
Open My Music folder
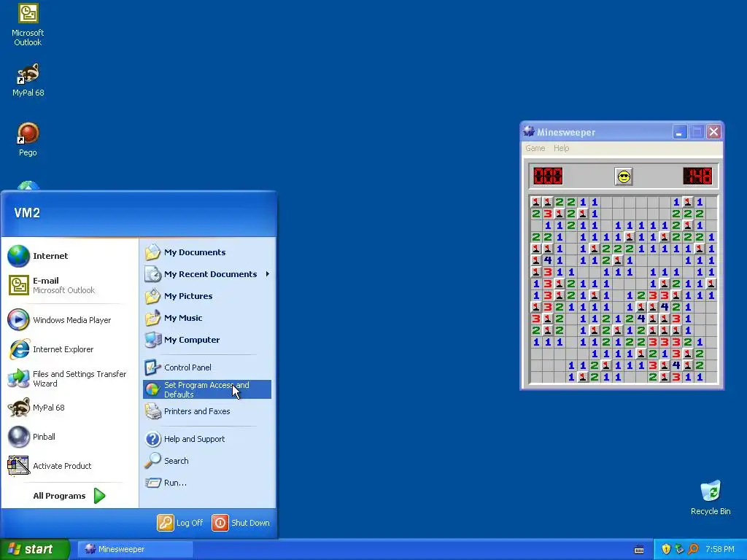pos(206,318)
